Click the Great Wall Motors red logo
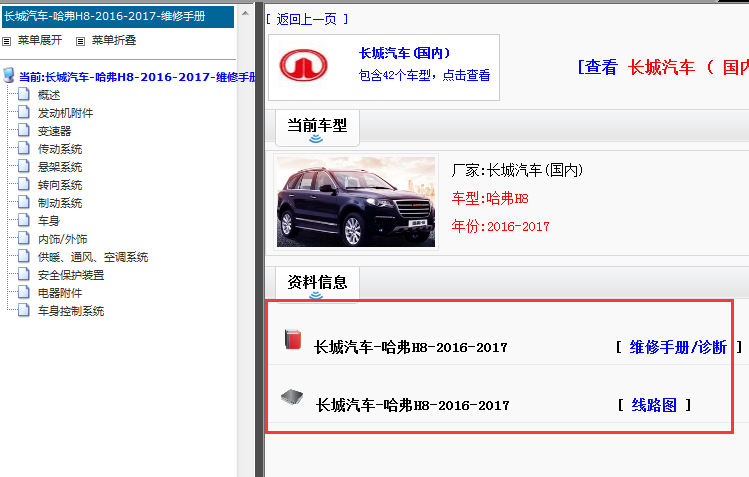This screenshot has width=749, height=477. 303,65
